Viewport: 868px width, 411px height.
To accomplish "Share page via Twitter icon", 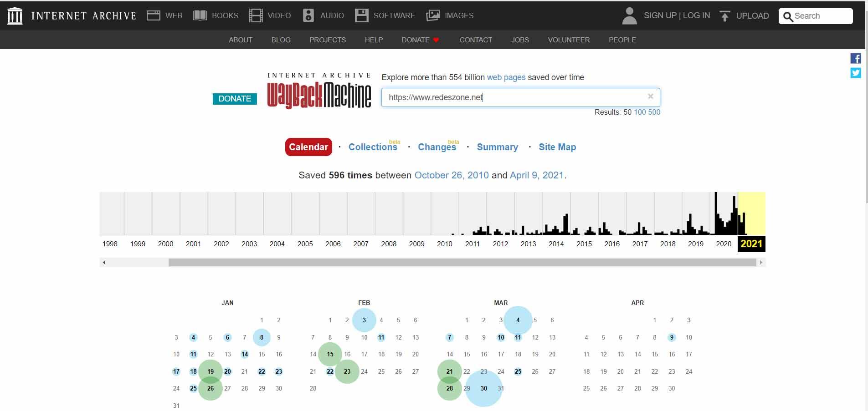I will 856,73.
